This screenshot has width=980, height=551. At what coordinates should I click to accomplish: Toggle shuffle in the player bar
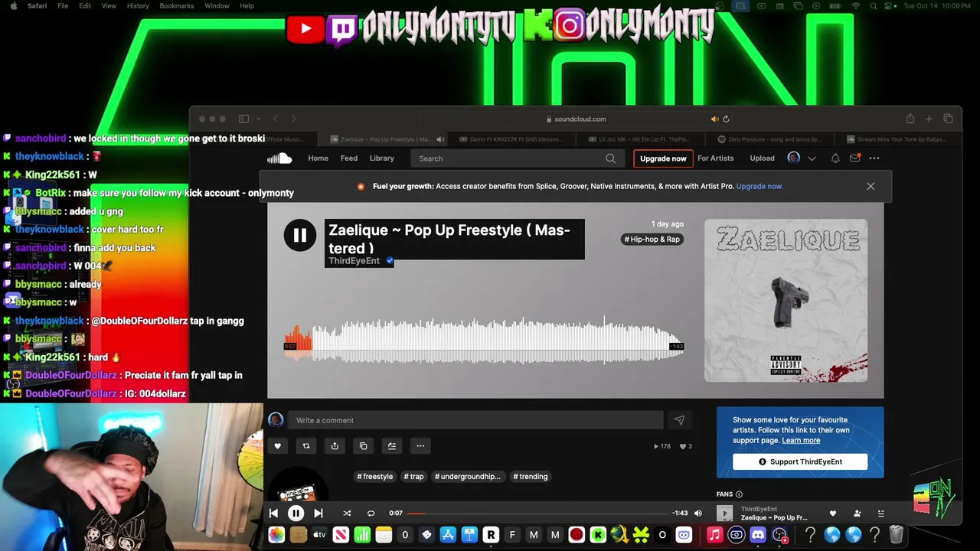[347, 514]
